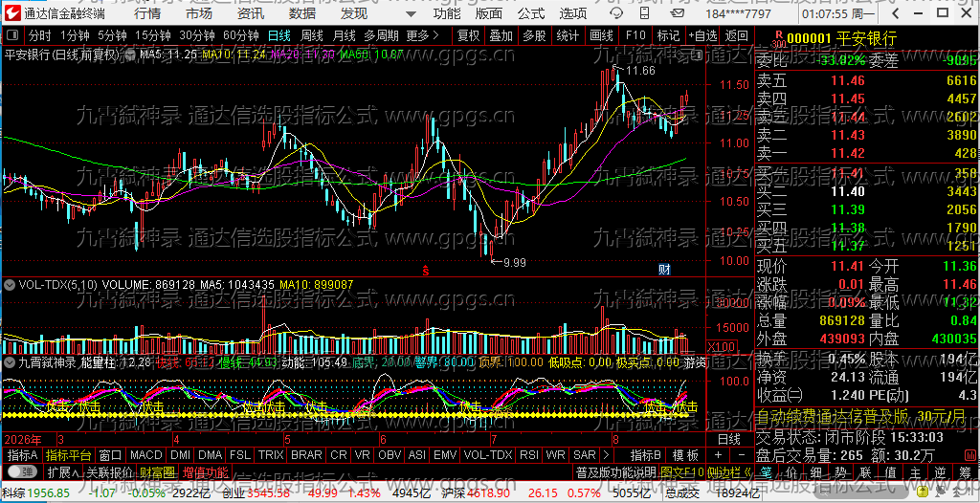
Task: Click the − button right of 模板
Action: (x=742, y=455)
